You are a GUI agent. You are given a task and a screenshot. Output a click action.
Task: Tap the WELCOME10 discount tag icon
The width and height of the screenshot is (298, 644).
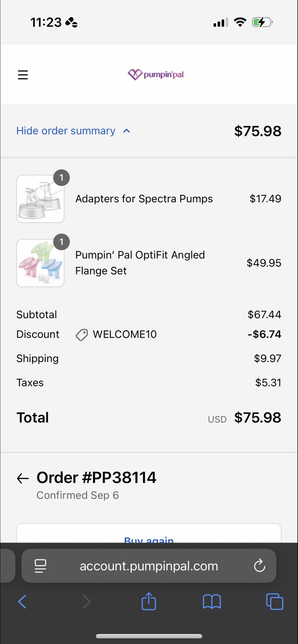click(x=82, y=334)
